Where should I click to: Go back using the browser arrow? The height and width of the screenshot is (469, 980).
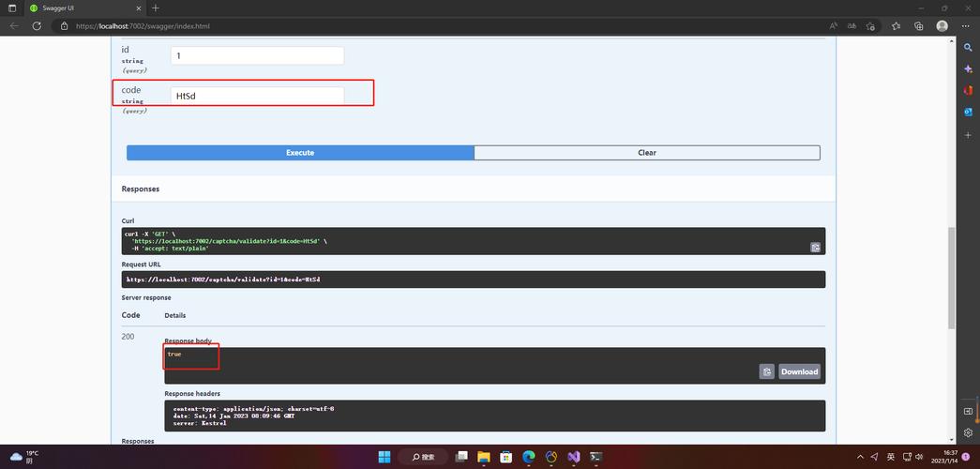coord(14,26)
